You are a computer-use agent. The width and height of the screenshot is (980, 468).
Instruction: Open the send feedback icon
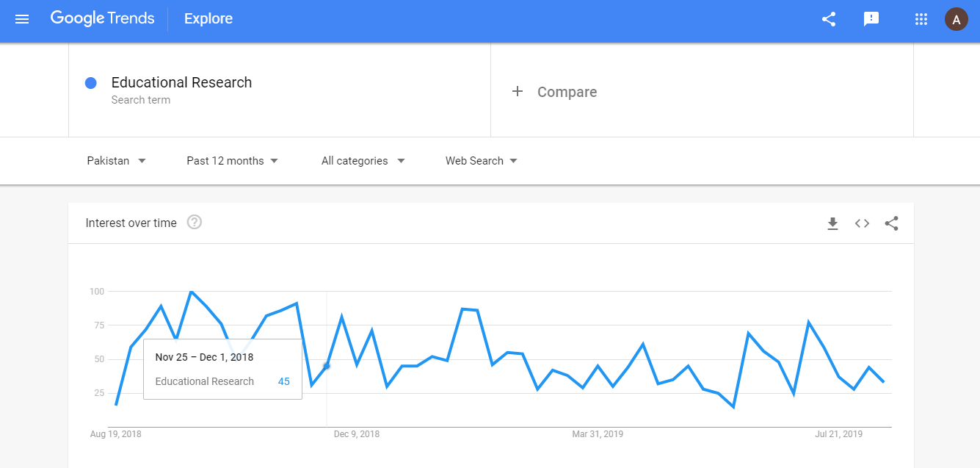(x=871, y=20)
